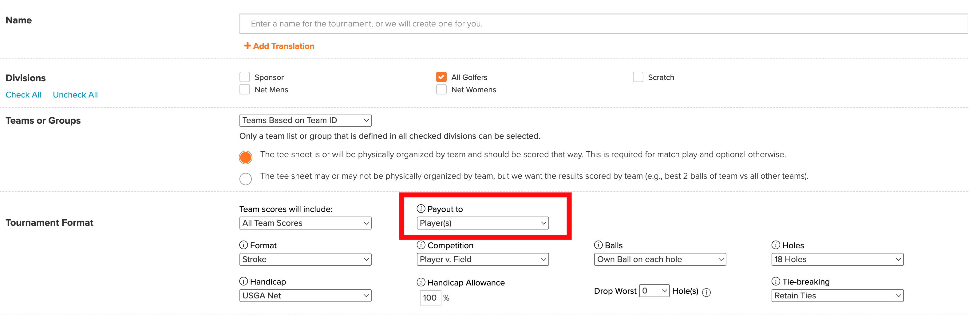Open the Retain Ties tie-breaking dropdown
This screenshot has height=323, width=980.
837,296
